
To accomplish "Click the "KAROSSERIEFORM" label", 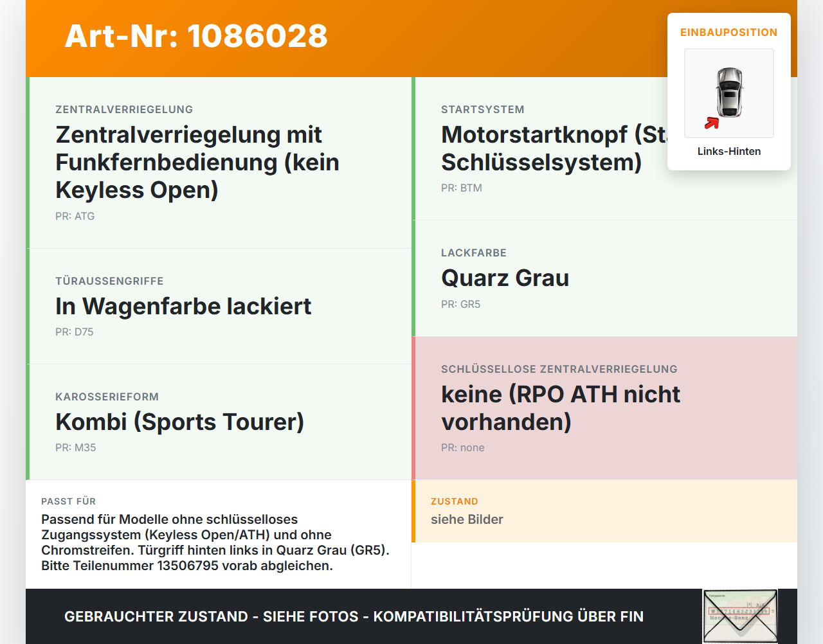I will pyautogui.click(x=107, y=397).
